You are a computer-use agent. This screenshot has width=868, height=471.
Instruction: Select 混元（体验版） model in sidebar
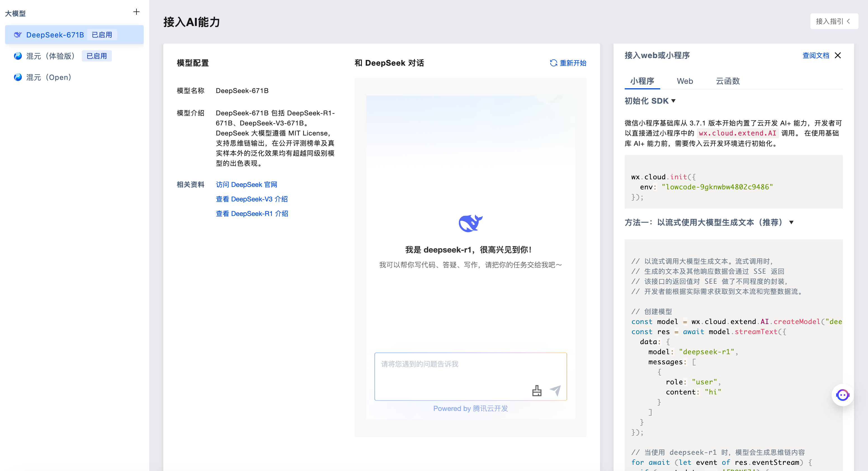tap(51, 56)
